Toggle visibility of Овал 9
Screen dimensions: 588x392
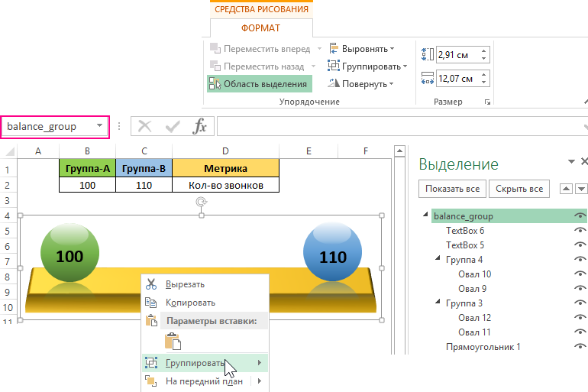point(580,288)
